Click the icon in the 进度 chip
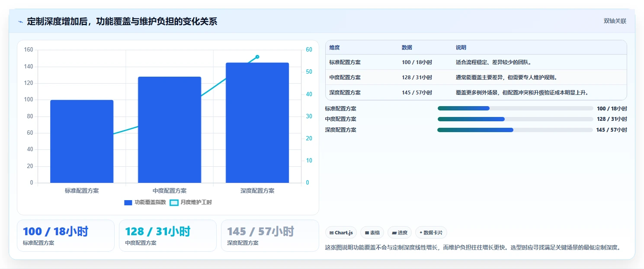Screen dimensions: 644x269 click(x=394, y=233)
